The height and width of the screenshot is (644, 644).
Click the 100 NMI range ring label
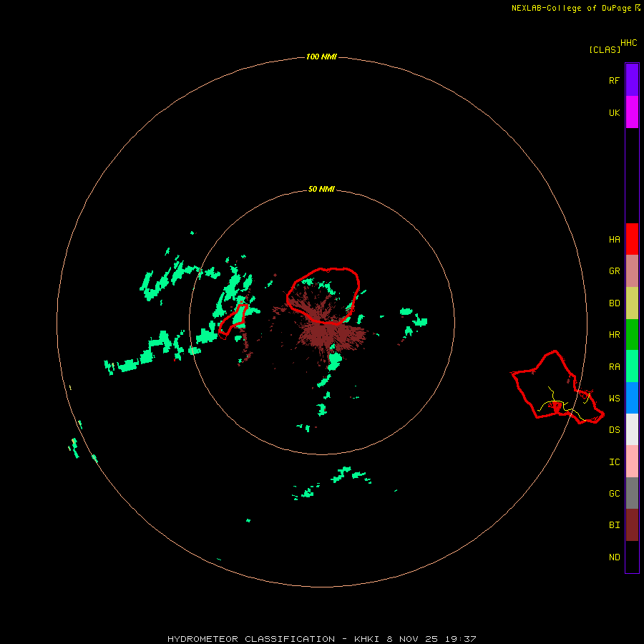(321, 57)
